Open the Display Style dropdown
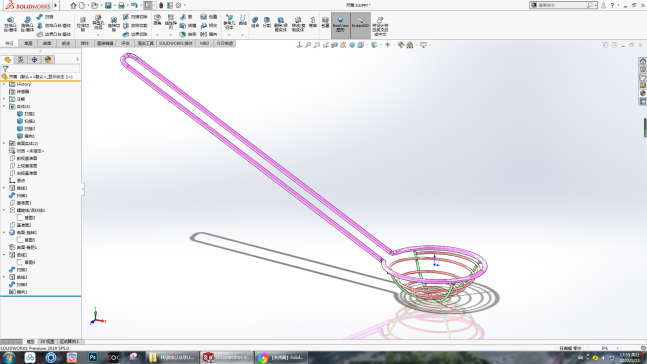Viewport: 647px width, 364px height. coord(375,45)
